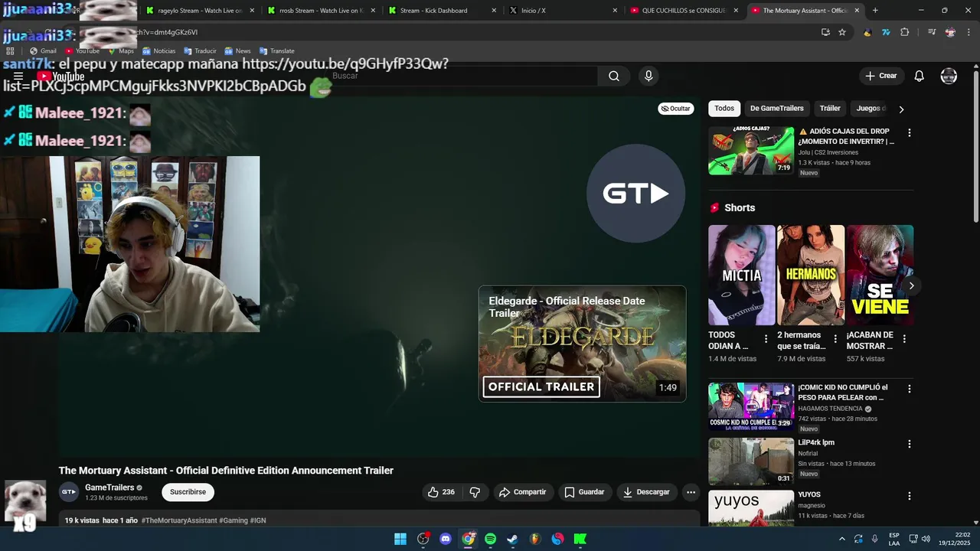The height and width of the screenshot is (551, 980).
Task: Open the YouTube account avatar menu
Action: pos(949,76)
